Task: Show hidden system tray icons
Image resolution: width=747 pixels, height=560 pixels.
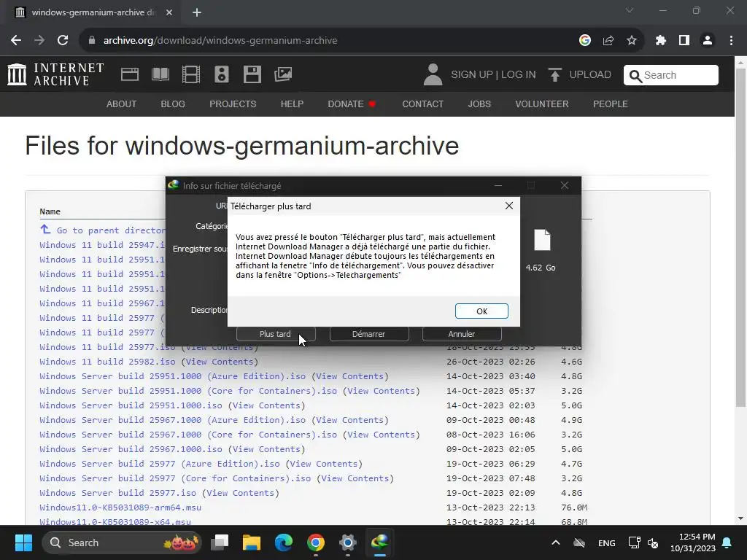Action: coord(555,542)
